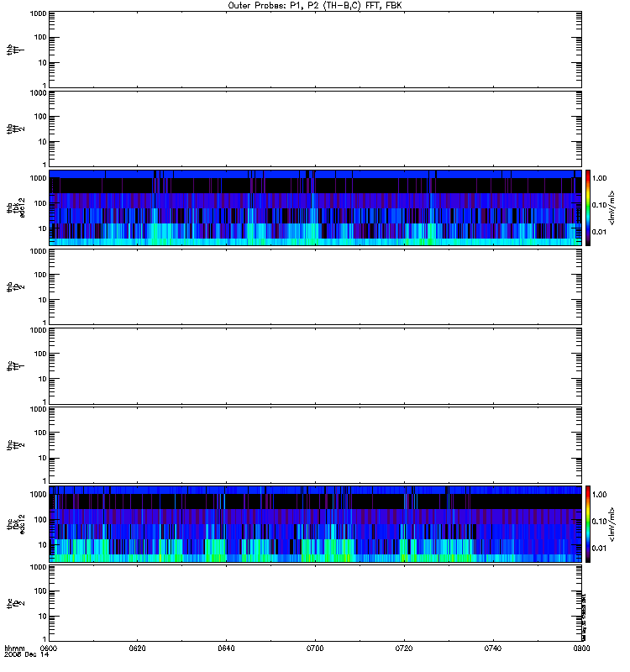Click the <|mV/m|> unit label of thc color bar
630x672 pixels.
coord(612,524)
